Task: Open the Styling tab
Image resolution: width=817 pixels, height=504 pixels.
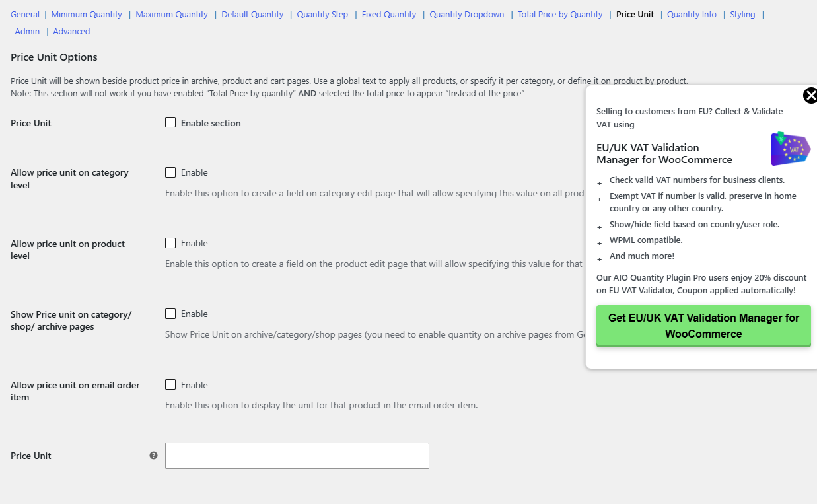Action: (x=742, y=14)
